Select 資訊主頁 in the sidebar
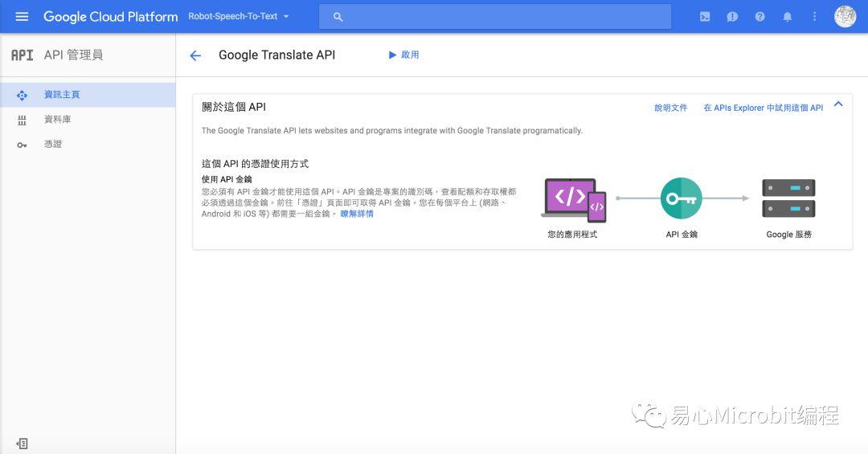This screenshot has width=868, height=454. (88, 95)
